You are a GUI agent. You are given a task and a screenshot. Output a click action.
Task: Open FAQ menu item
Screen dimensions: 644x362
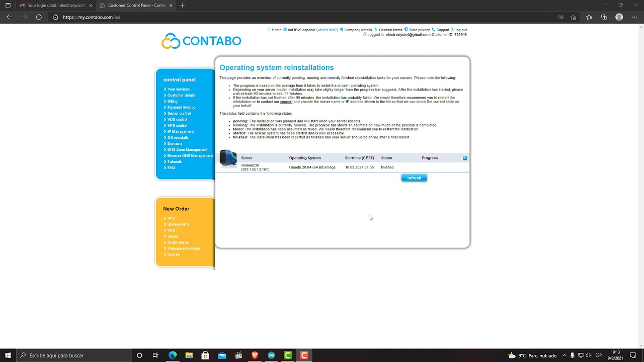(171, 167)
